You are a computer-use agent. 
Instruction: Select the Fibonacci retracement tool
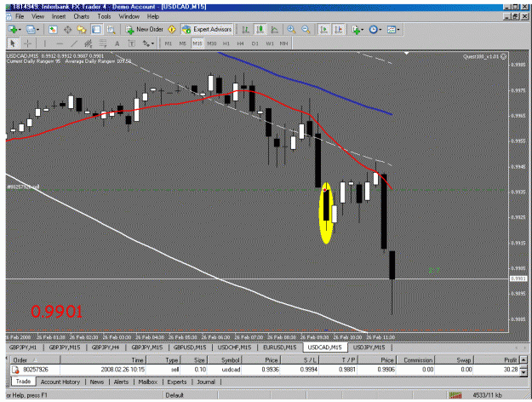pyautogui.click(x=102, y=43)
